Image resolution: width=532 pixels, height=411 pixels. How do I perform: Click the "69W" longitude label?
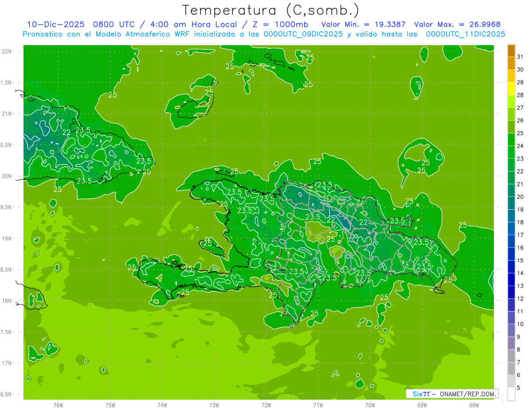pyautogui.click(x=422, y=405)
